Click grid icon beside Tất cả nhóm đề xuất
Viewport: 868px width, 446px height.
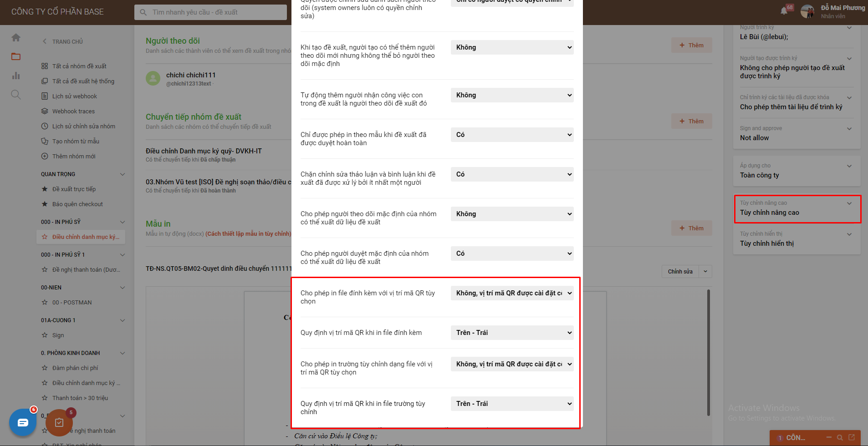pyautogui.click(x=45, y=66)
